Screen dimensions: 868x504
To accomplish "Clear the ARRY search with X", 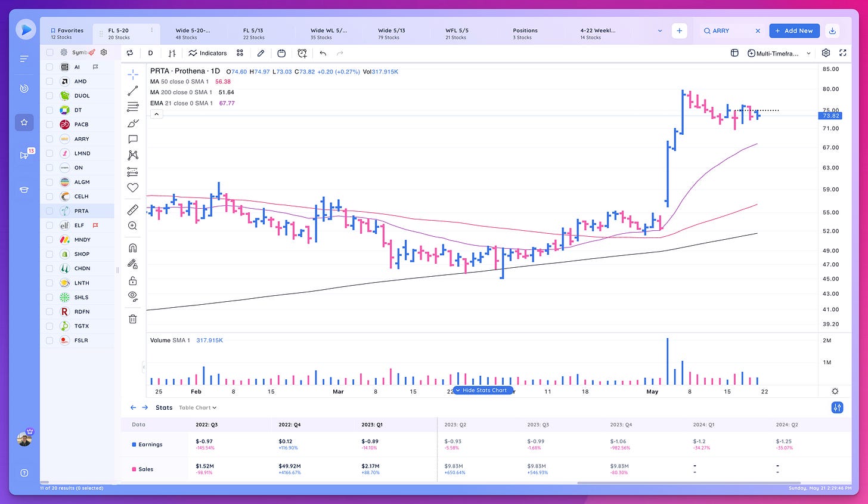I will click(x=758, y=30).
